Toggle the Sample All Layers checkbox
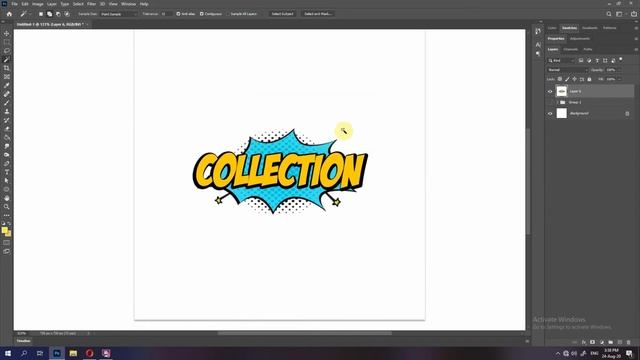This screenshot has width=640, height=360. [x=228, y=14]
